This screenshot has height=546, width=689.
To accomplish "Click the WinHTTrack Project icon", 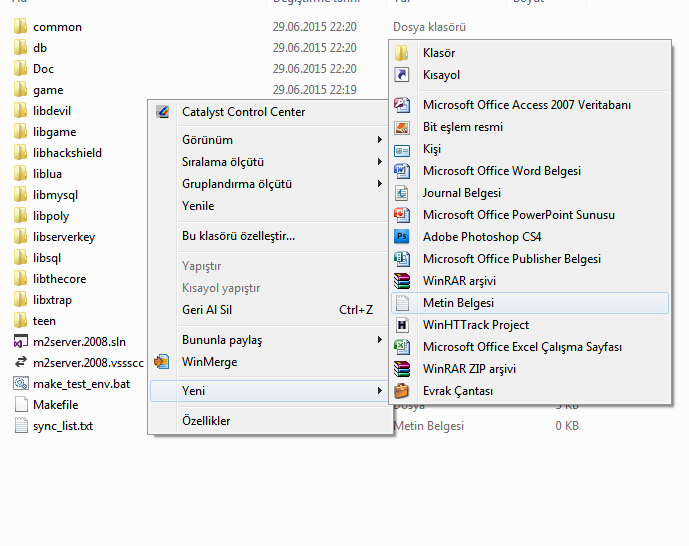I will tap(402, 325).
